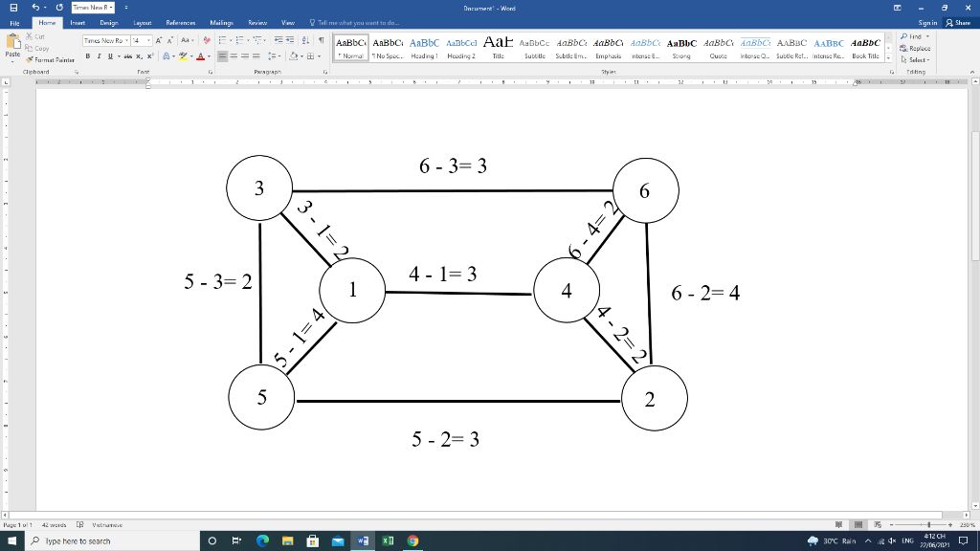Undo the last action
980x551 pixels.
pyautogui.click(x=35, y=8)
